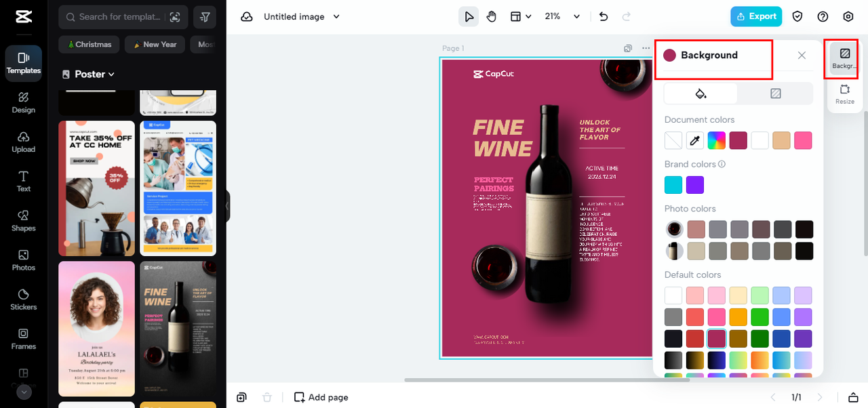The image size is (868, 408).
Task: Select the Christmas tag chip
Action: [90, 45]
